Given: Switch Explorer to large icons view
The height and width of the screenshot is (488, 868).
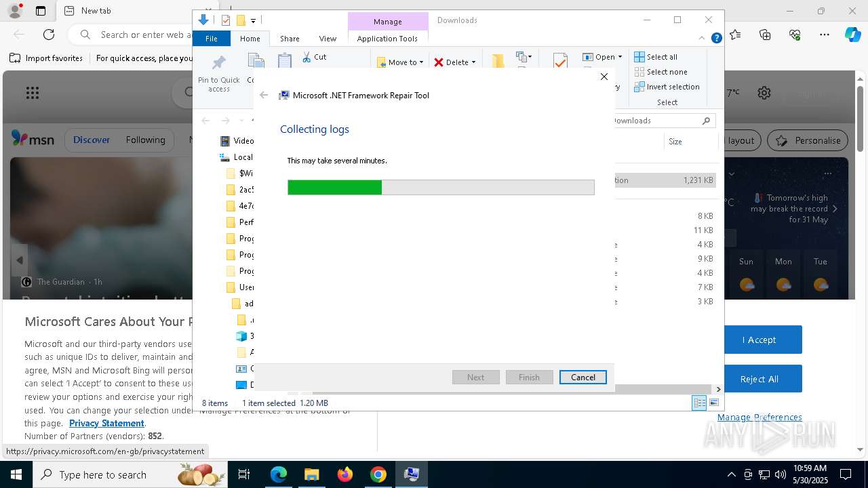Looking at the screenshot, I should click(x=713, y=403).
